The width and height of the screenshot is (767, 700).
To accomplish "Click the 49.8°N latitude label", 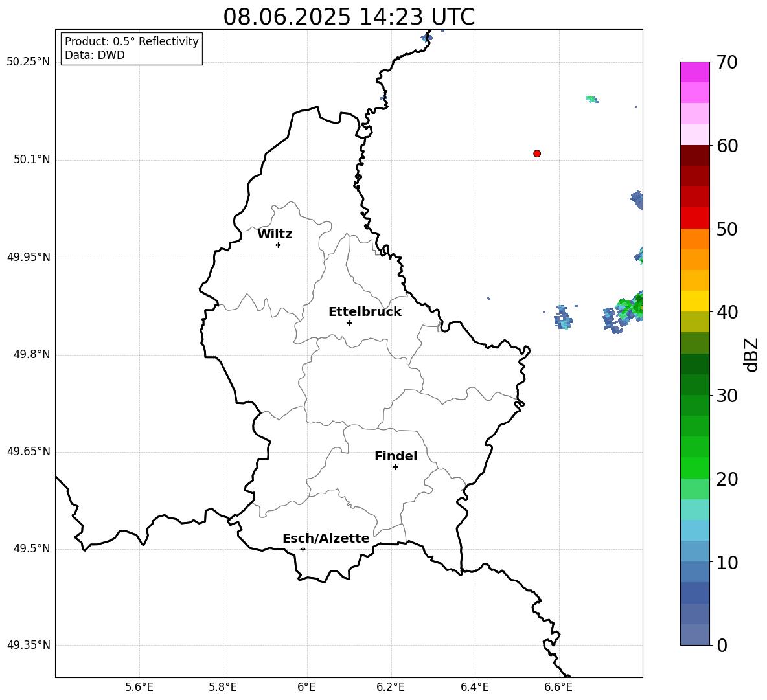I will point(31,354).
